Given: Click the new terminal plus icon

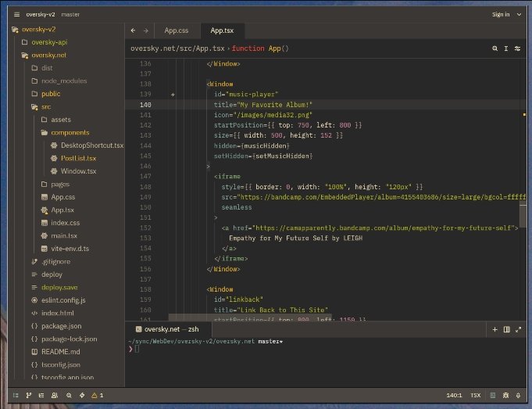Looking at the screenshot, I should [x=495, y=330].
